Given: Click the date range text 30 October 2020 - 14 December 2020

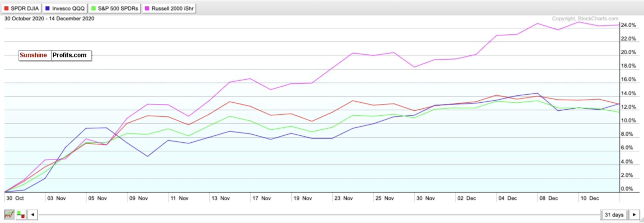Looking at the screenshot, I should pos(49,19).
